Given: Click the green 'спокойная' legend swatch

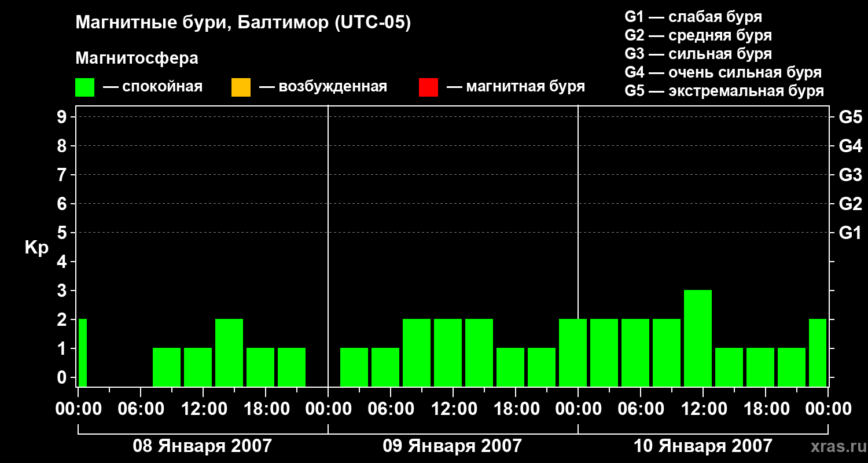Looking at the screenshot, I should click(85, 87).
